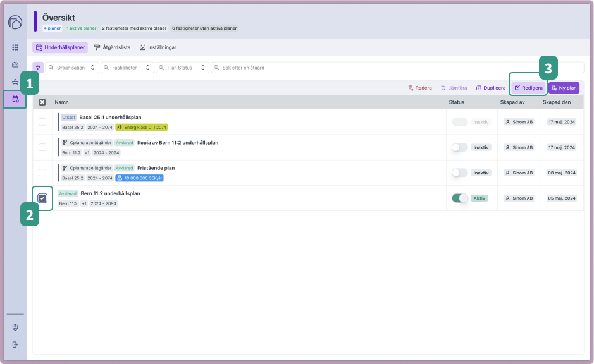This screenshot has height=364, width=594.
Task: Open the properties building icon in sidebar
Action: pyautogui.click(x=15, y=64)
